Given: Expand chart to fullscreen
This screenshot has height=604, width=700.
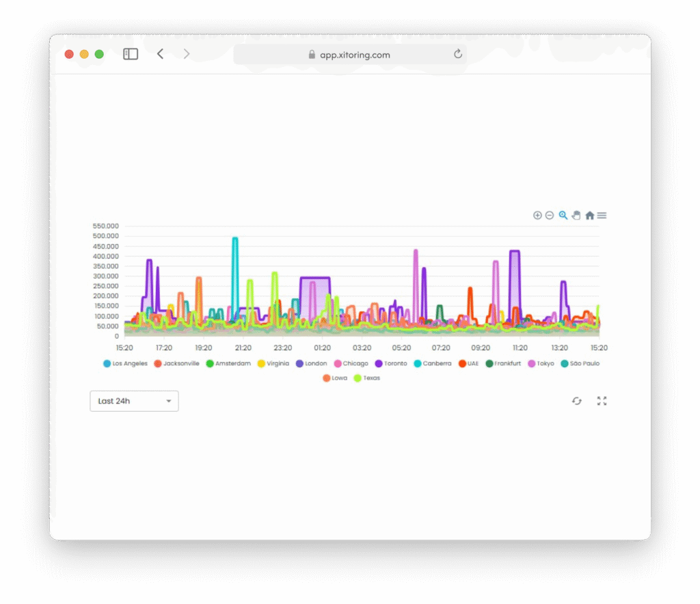Looking at the screenshot, I should pyautogui.click(x=602, y=401).
